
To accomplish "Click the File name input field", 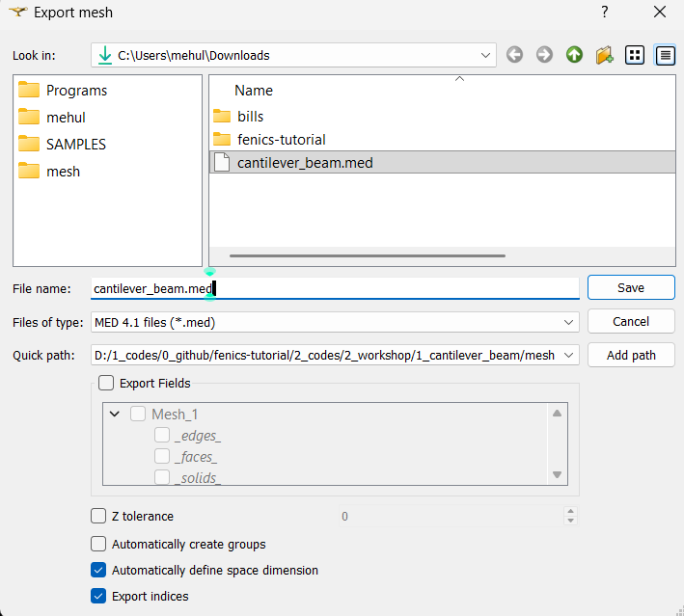I will [x=335, y=288].
